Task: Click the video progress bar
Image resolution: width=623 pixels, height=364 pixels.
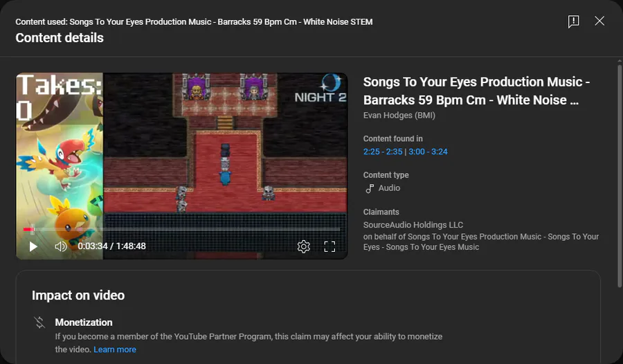Action: tap(181, 229)
